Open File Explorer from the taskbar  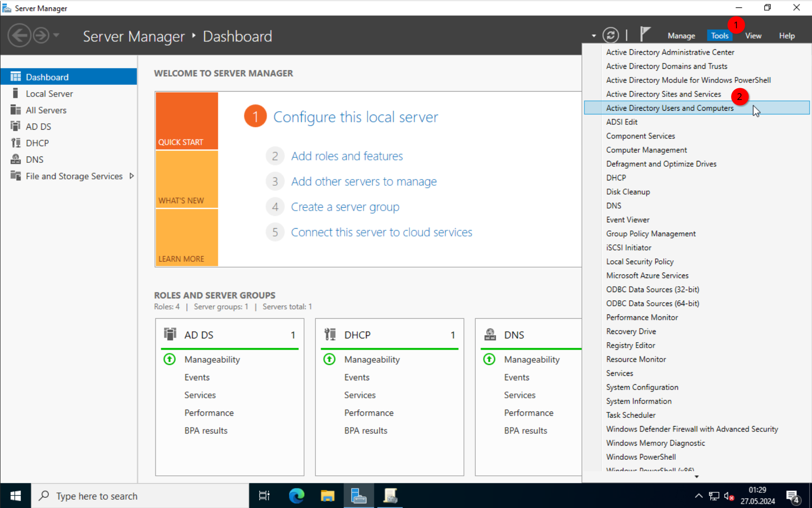[x=328, y=496]
